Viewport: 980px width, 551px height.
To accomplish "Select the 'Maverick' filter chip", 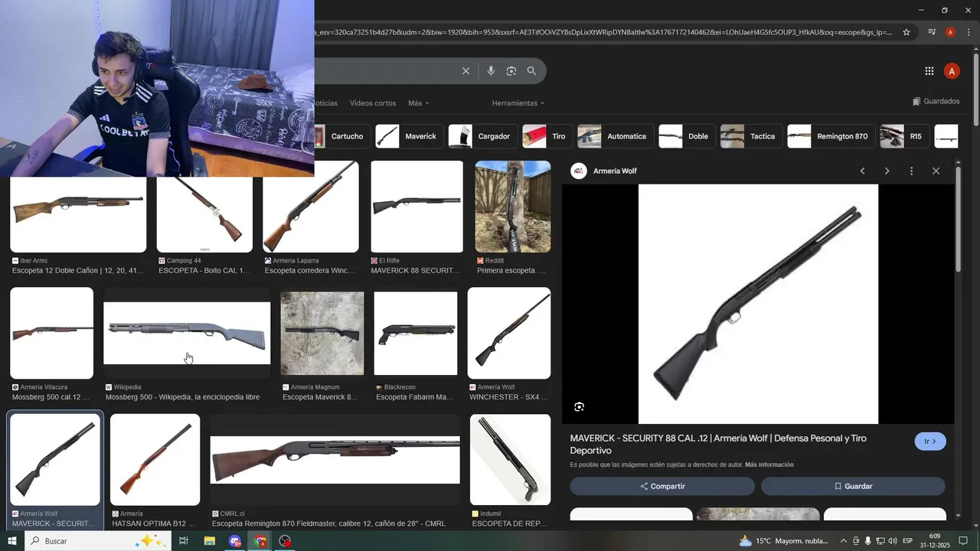I will (409, 136).
